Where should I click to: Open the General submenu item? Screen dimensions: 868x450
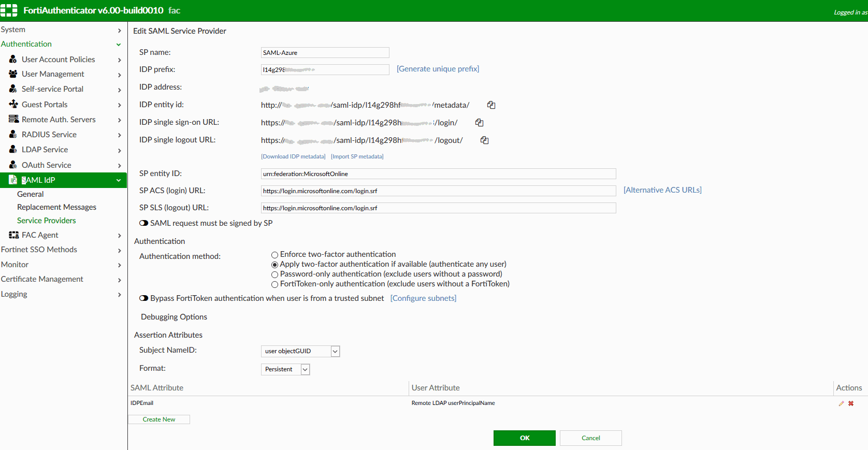(x=31, y=194)
